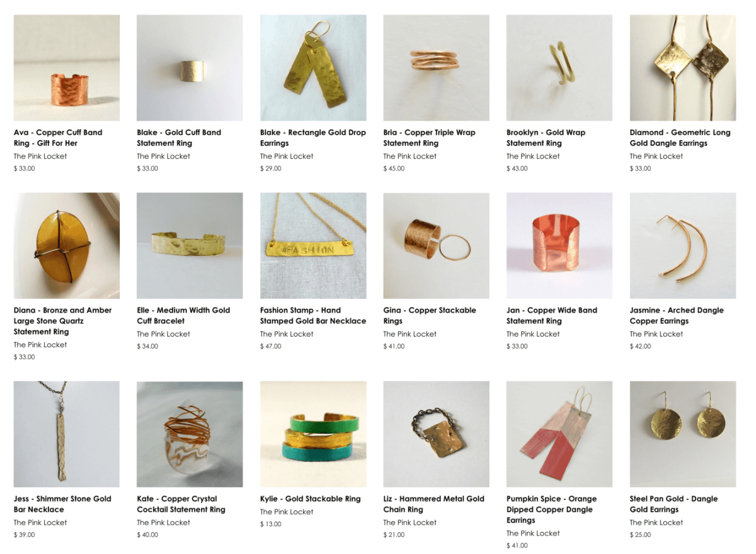This screenshot has height=554, width=756.
Task: Open Steel Pan Gold Dangle Earrings title
Action: click(x=673, y=504)
